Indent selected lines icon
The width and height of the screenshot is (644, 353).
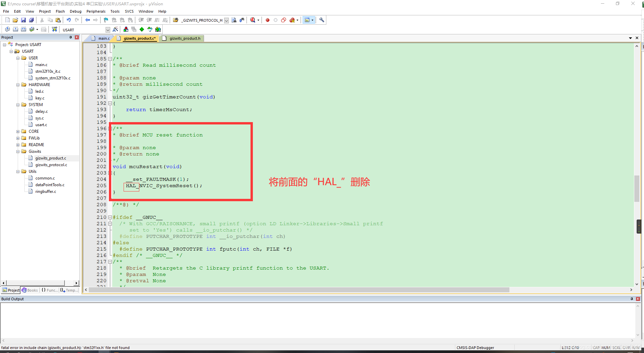(x=141, y=20)
